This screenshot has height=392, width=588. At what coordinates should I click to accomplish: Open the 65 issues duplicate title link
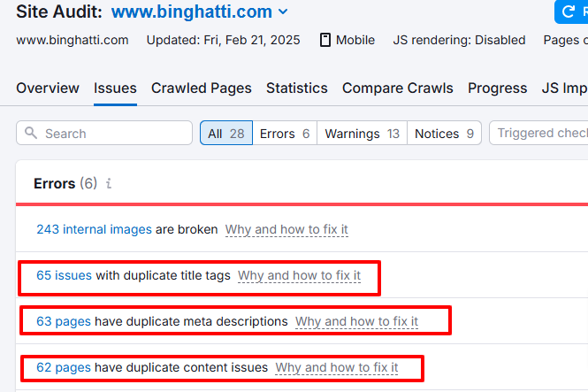(65, 275)
